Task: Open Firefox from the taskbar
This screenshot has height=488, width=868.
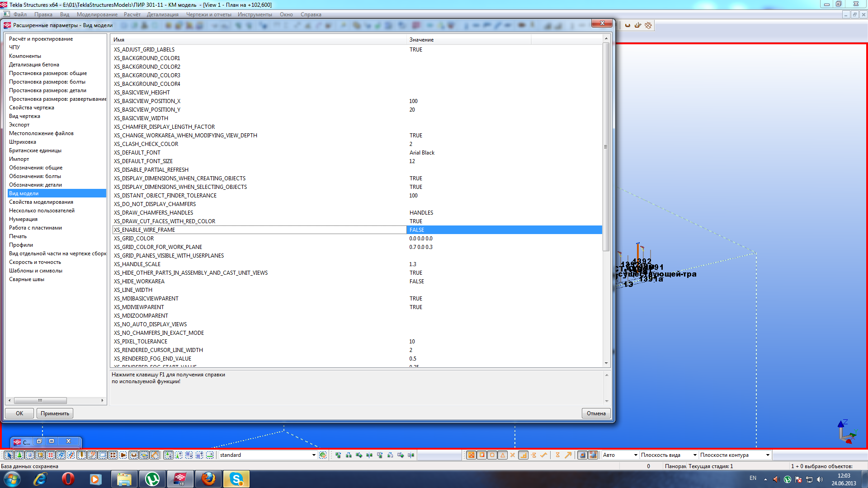Action: tap(208, 479)
